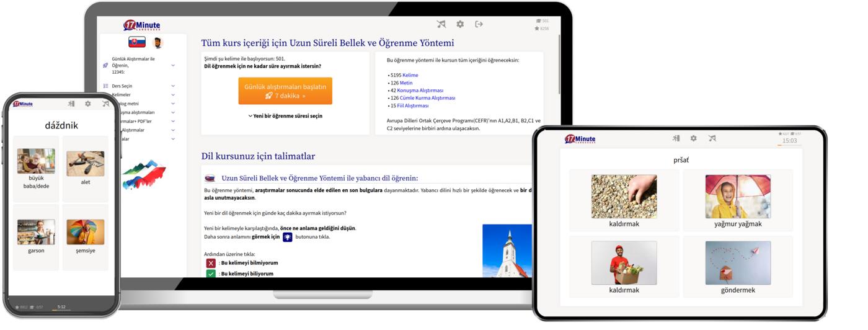Click the word 'pršať' on the tablet
Screen dimensions: 868x330
pyautogui.click(x=681, y=159)
